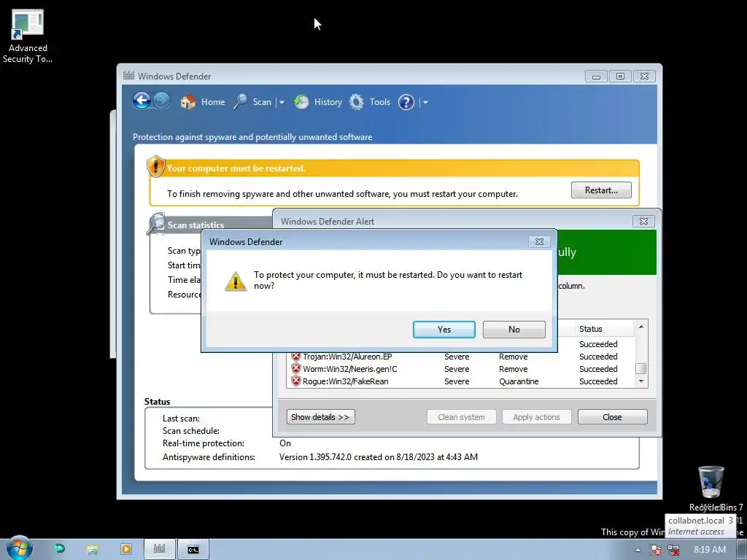Click the History clock icon
Viewport: 747px width, 560px height.
(301, 101)
